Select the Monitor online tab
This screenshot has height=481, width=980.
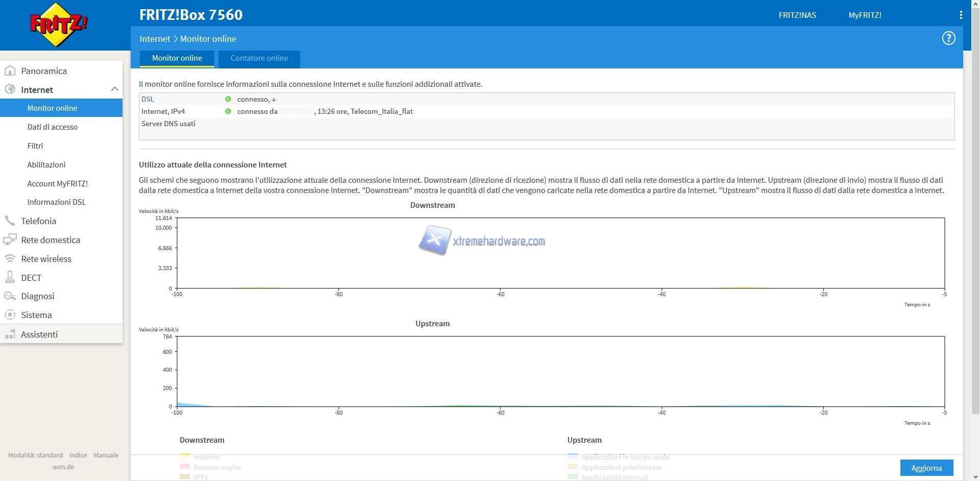tap(177, 58)
